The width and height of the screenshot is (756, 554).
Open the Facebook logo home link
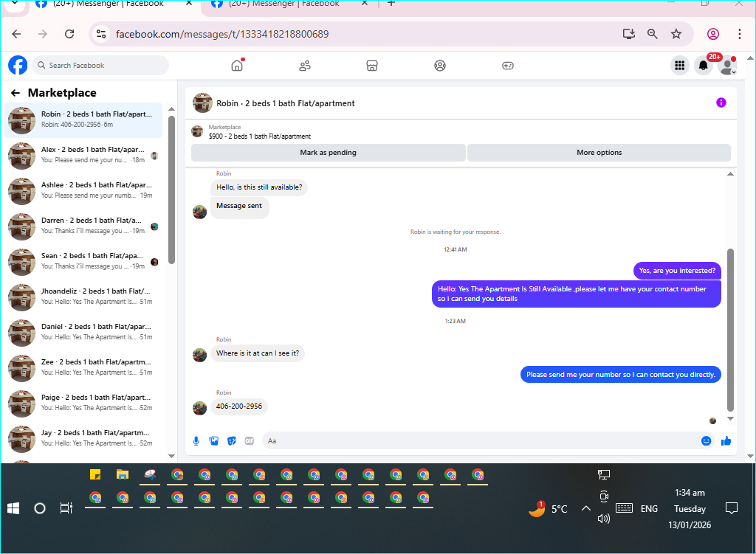point(18,65)
